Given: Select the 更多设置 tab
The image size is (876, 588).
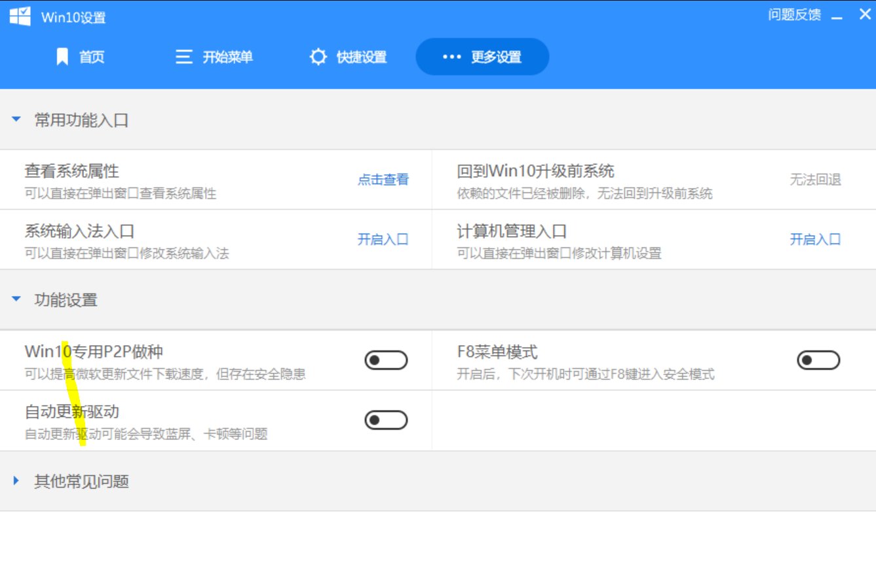Looking at the screenshot, I should (482, 57).
